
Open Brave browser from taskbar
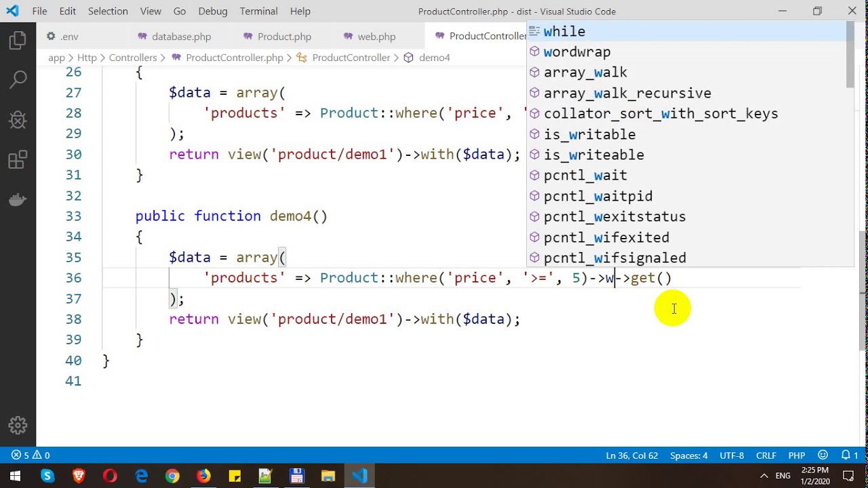click(79, 476)
